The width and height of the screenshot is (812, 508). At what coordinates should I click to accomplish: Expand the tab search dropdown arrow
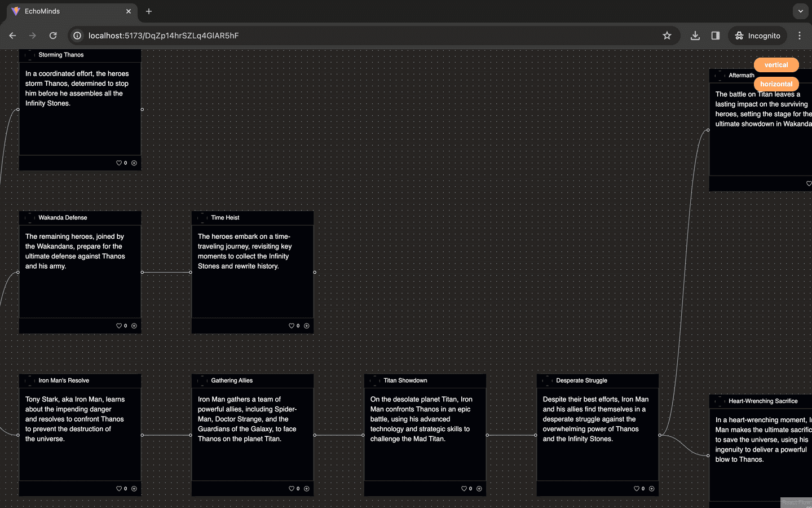[x=800, y=11]
